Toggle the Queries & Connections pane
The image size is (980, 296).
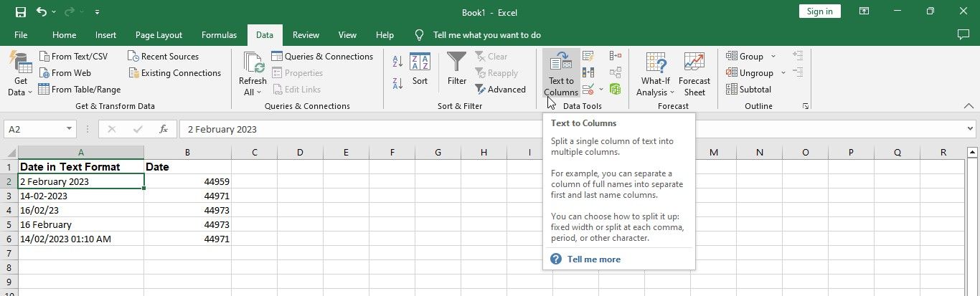pyautogui.click(x=322, y=57)
